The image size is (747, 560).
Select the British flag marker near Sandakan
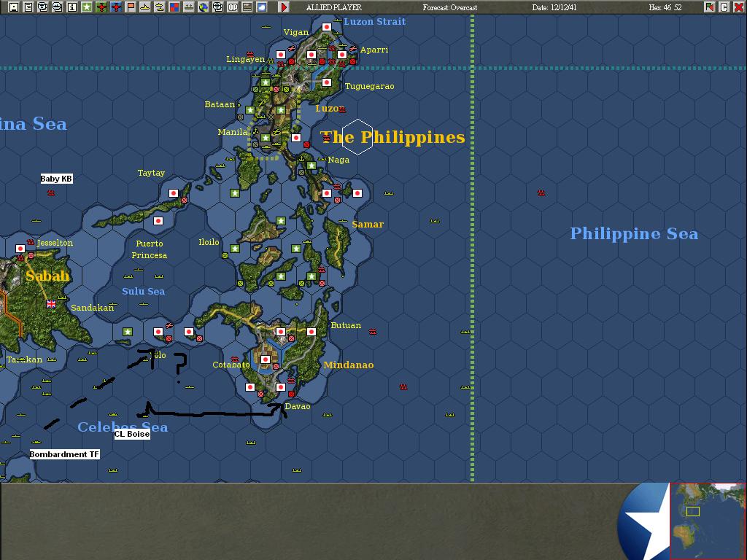pos(51,304)
